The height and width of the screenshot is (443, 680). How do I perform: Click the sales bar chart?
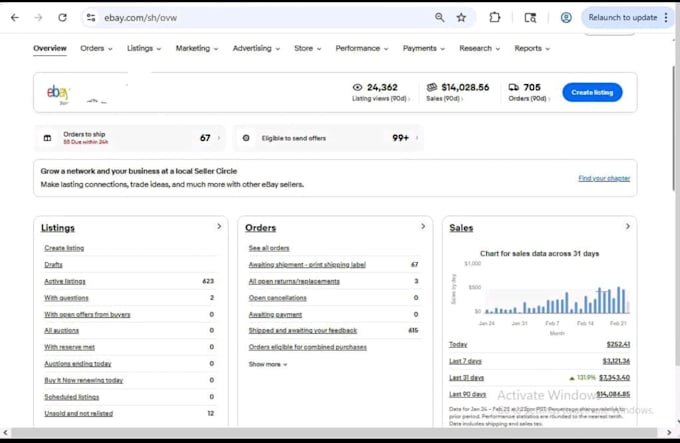557,300
